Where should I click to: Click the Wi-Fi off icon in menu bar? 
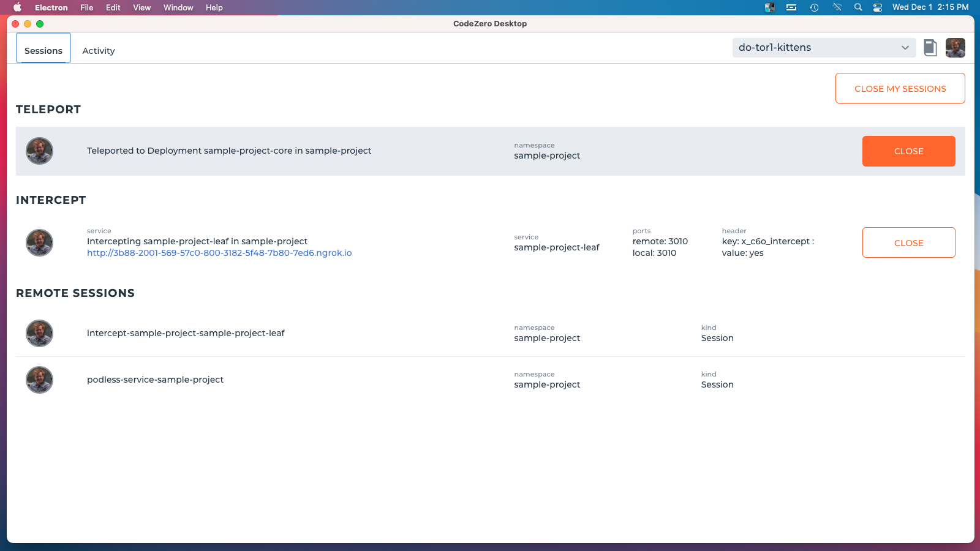pos(837,7)
